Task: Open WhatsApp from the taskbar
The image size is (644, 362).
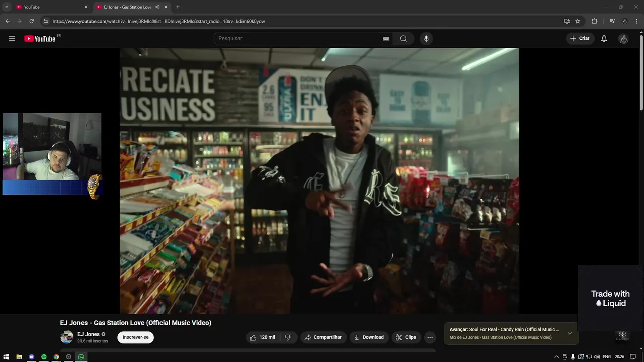Action: click(81, 357)
